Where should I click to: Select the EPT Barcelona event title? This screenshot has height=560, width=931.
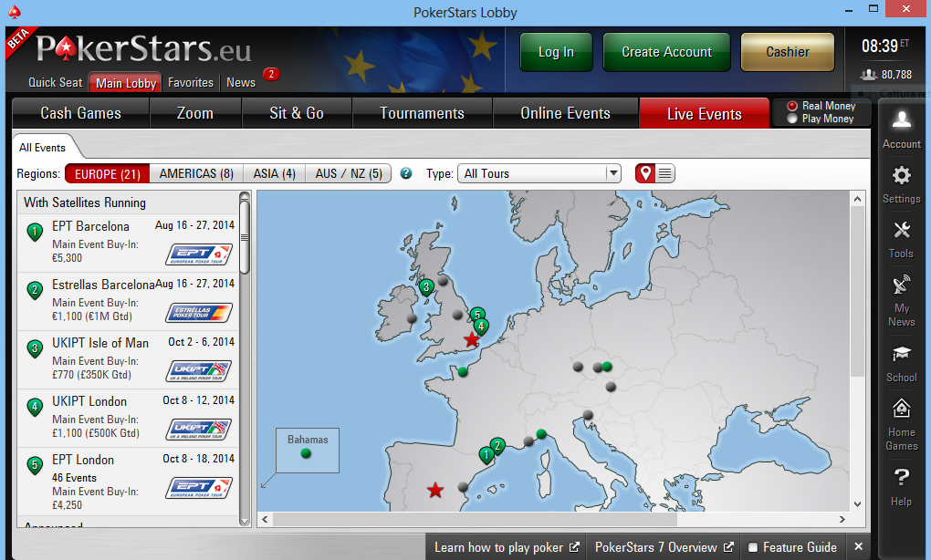[91, 226]
